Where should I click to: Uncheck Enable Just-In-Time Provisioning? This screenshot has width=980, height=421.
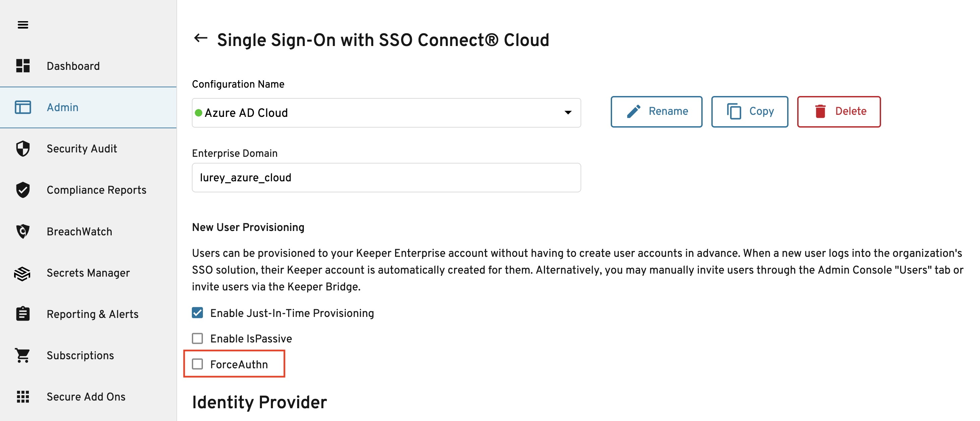(198, 313)
